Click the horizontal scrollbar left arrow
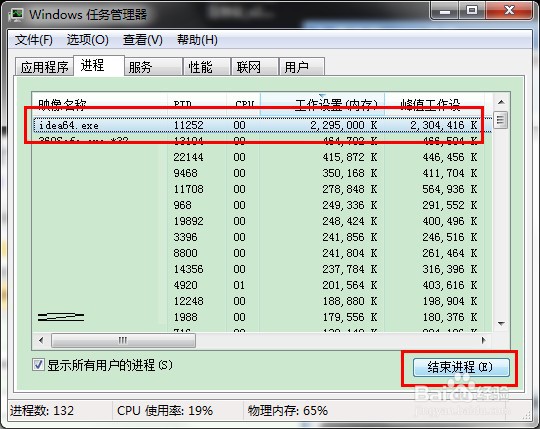The image size is (540, 429). [41, 341]
